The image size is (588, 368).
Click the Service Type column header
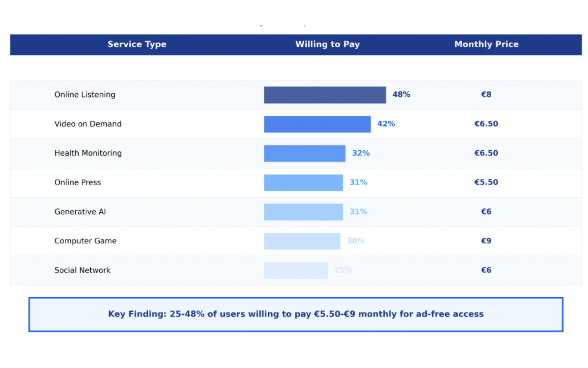(x=137, y=44)
